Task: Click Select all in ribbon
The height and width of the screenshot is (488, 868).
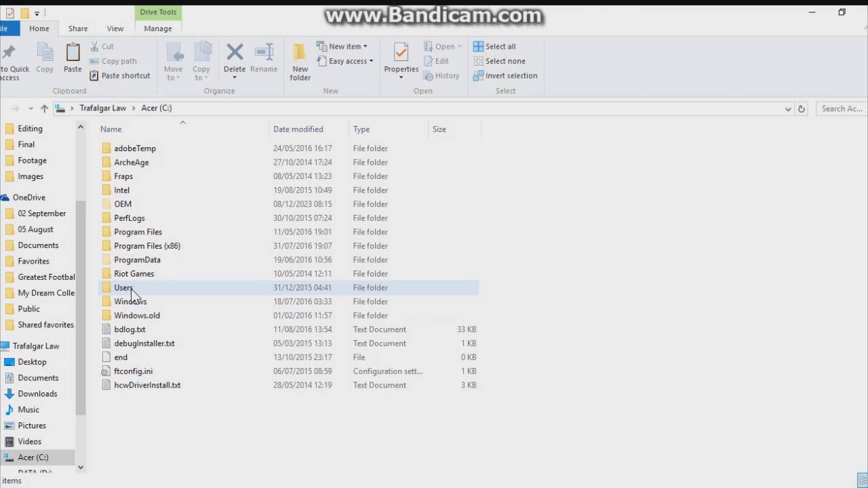Action: point(494,46)
